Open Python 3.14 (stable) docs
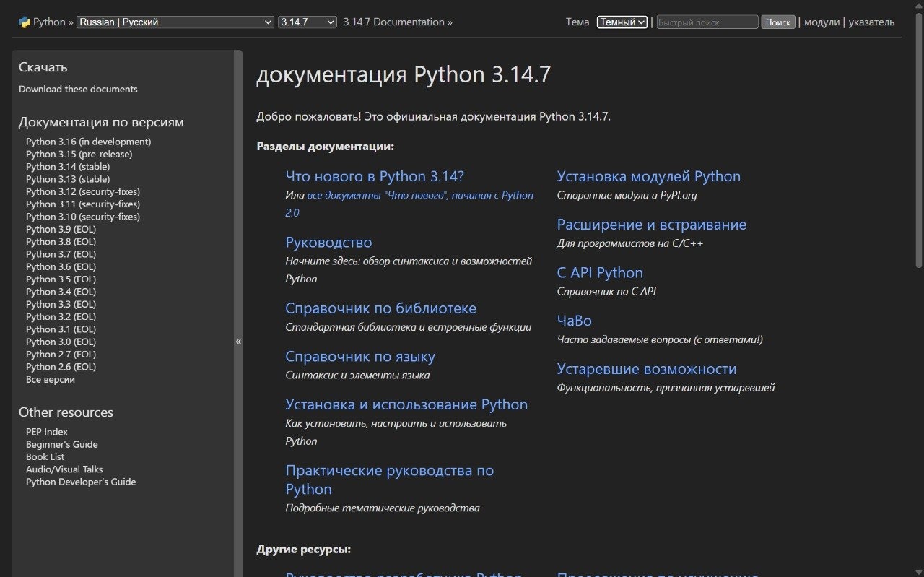Image resolution: width=924 pixels, height=577 pixels. click(68, 167)
